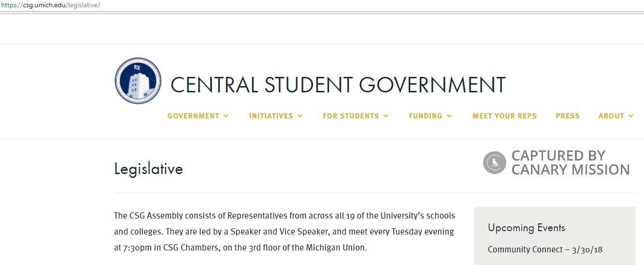Click the Legislative page heading
Screen dimensions: 644x265
pyautogui.click(x=148, y=169)
